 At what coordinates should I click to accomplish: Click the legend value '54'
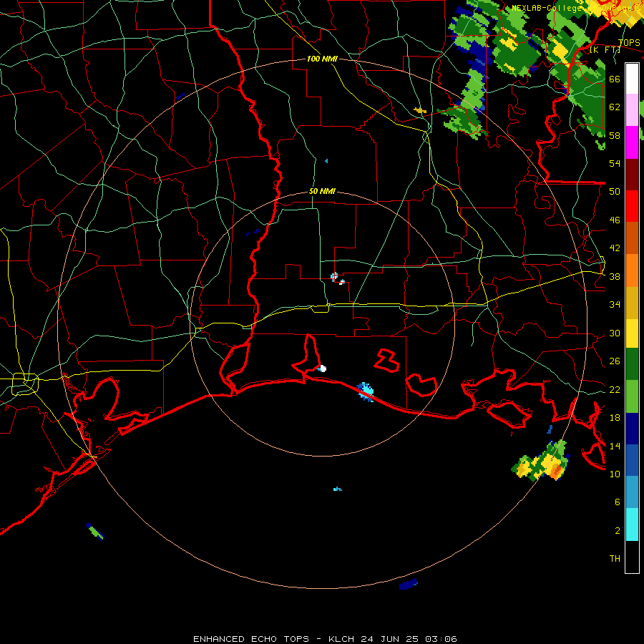615,163
